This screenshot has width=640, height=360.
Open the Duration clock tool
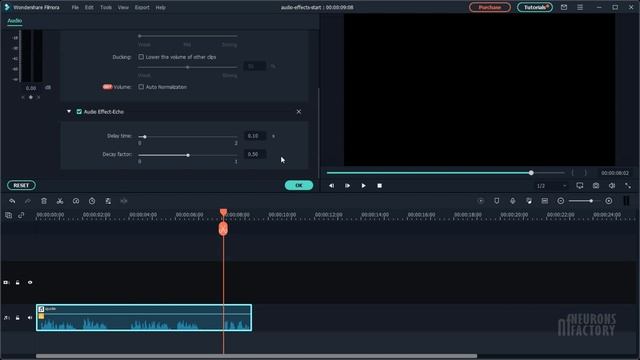click(x=92, y=201)
